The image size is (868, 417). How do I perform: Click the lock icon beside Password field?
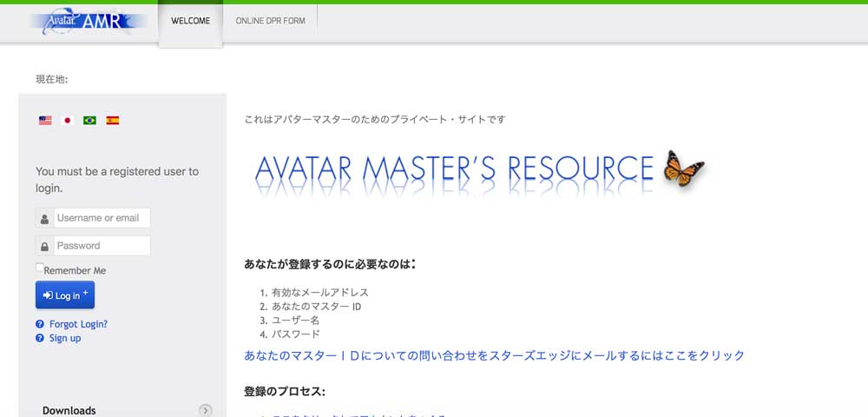45,246
